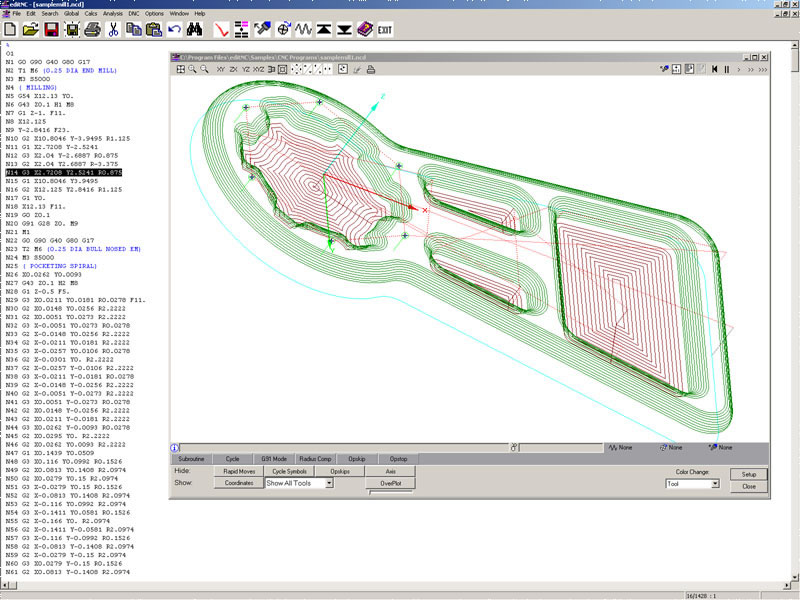Show Coordinates on the plot
Viewport: 800px width, 600px height.
coord(239,482)
